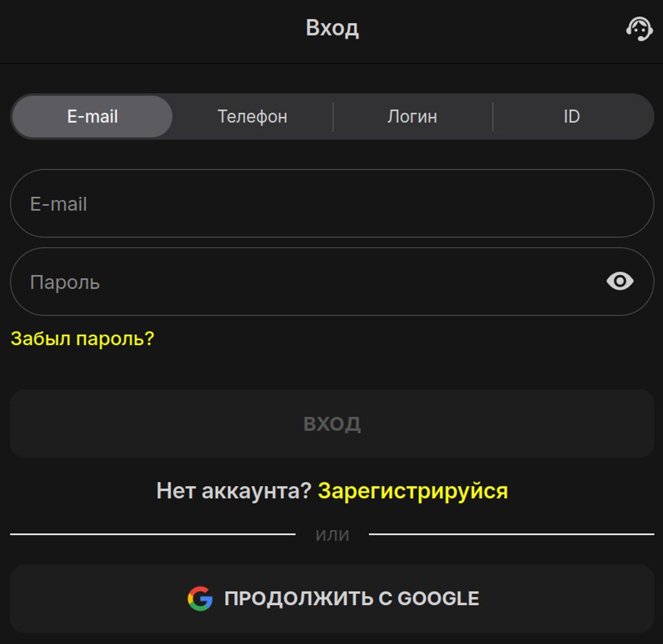
Task: Open support chat headset icon
Action: 639,28
